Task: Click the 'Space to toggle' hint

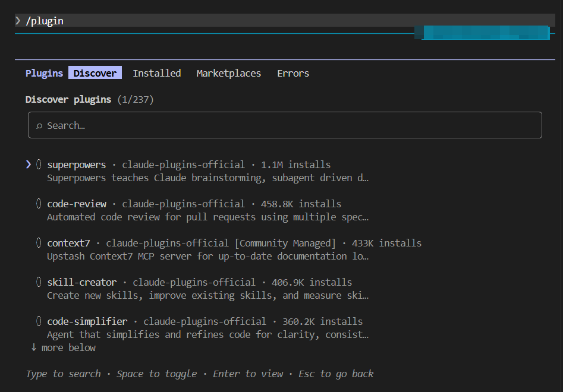Action: [156, 374]
